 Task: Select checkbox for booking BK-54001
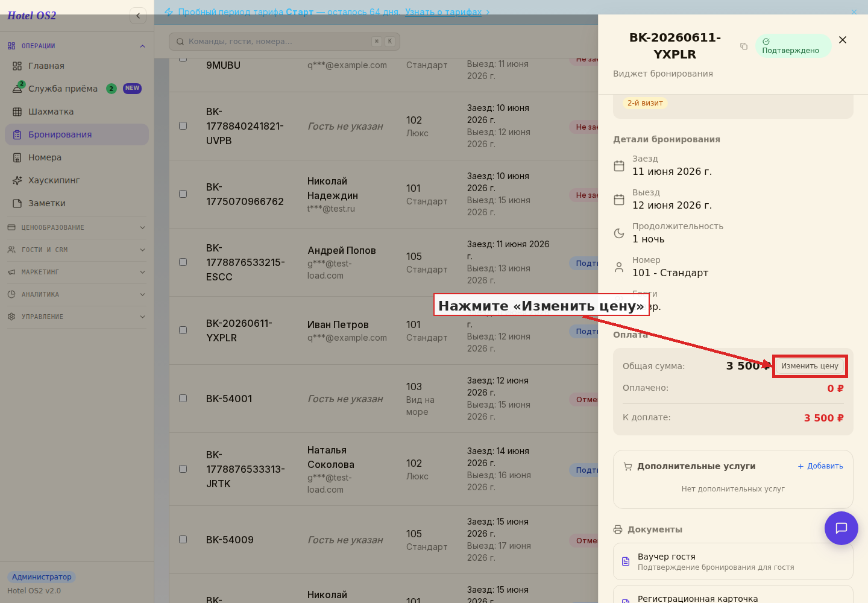tap(183, 399)
